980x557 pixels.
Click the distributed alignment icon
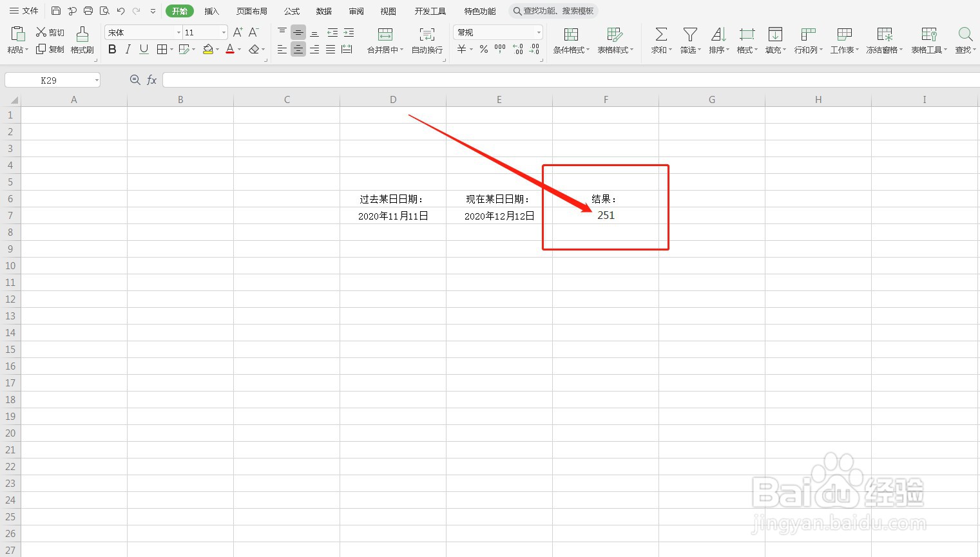pos(347,49)
